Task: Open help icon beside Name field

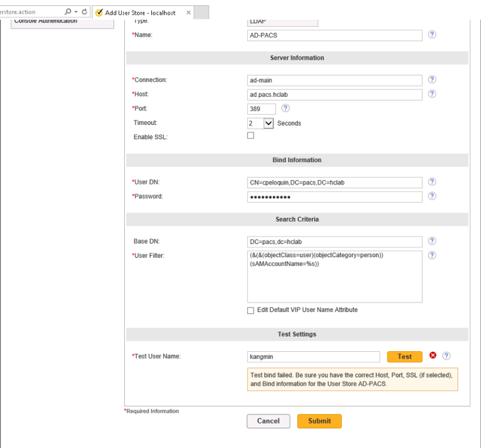Action: [432, 35]
